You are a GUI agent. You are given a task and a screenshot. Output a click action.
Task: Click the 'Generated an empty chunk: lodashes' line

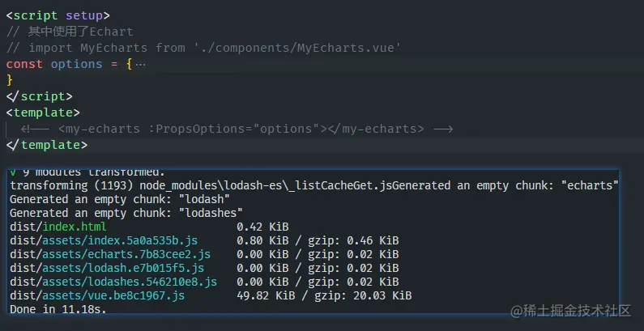coord(126,213)
